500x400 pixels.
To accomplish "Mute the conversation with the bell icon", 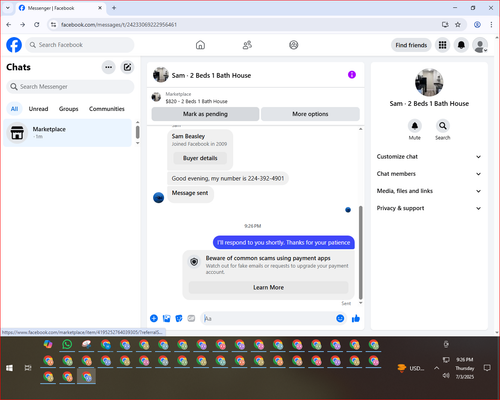I will point(415,126).
